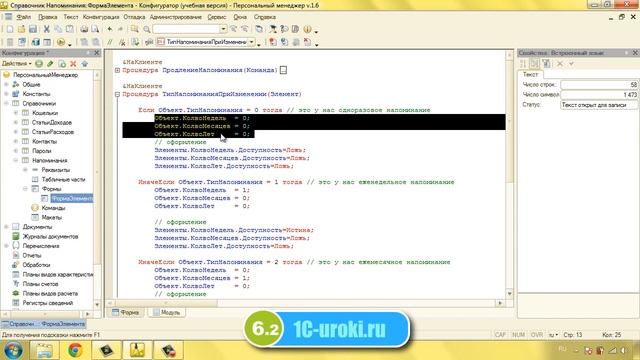The height and width of the screenshot is (360, 640).
Task: Open print preview icon
Action: pyautogui.click(x=95, y=29)
